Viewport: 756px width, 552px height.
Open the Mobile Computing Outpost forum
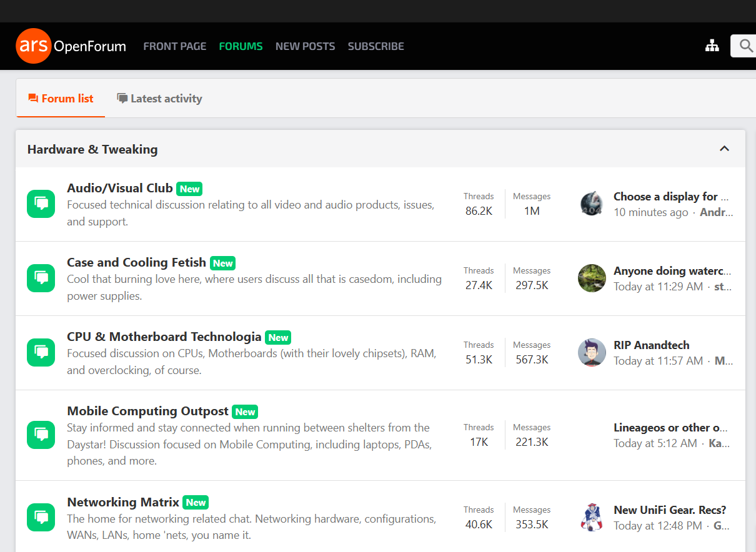pyautogui.click(x=148, y=411)
